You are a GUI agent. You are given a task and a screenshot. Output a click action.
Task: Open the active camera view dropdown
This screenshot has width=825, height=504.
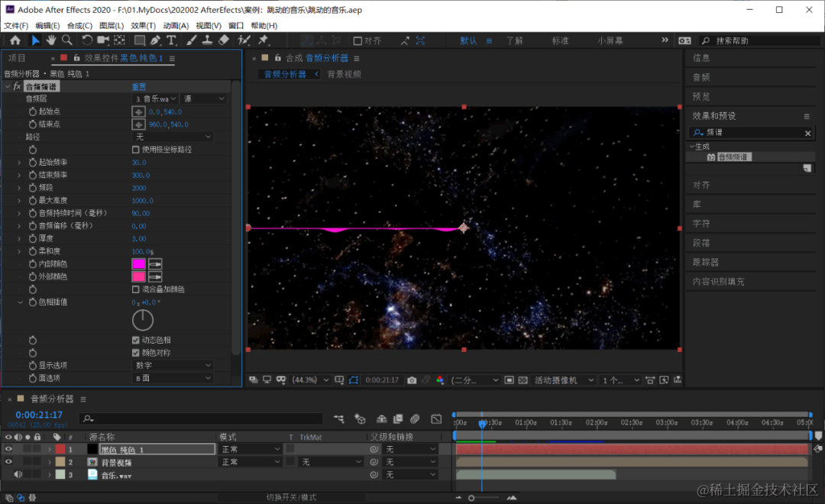(x=564, y=380)
